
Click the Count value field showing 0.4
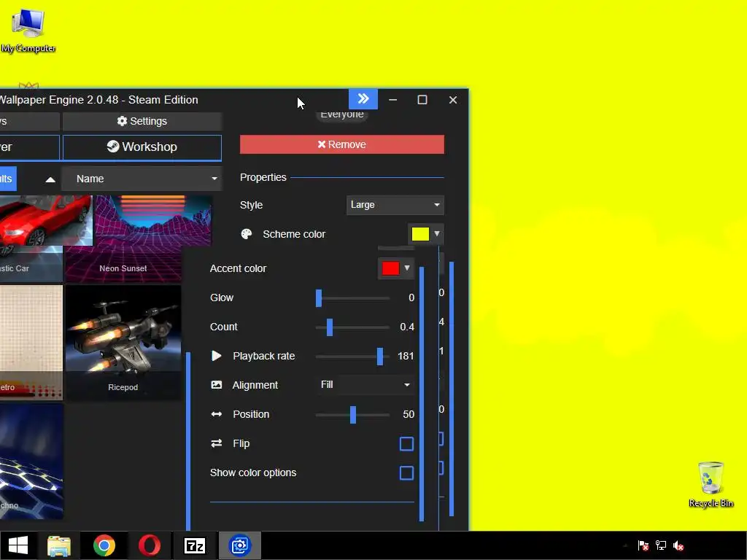(x=406, y=327)
